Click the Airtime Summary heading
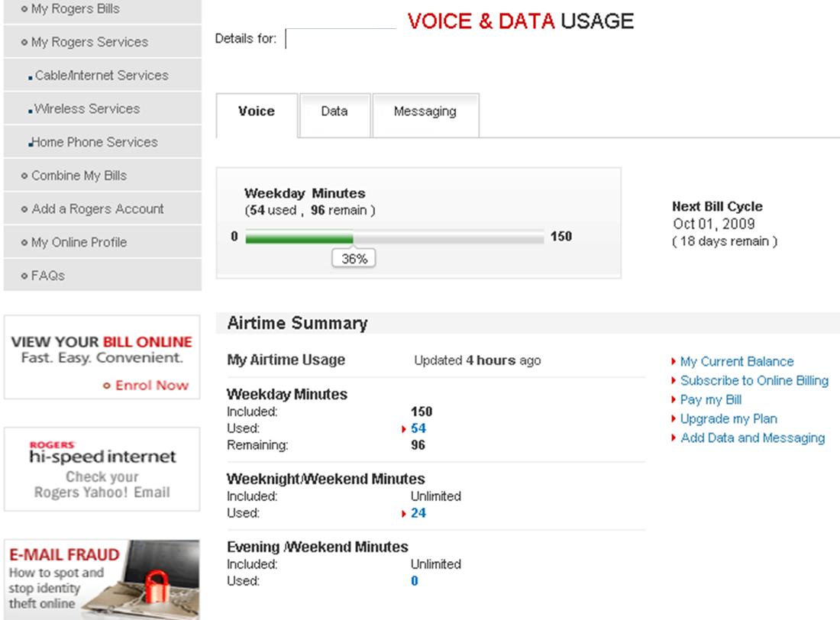840x620 pixels. click(297, 323)
